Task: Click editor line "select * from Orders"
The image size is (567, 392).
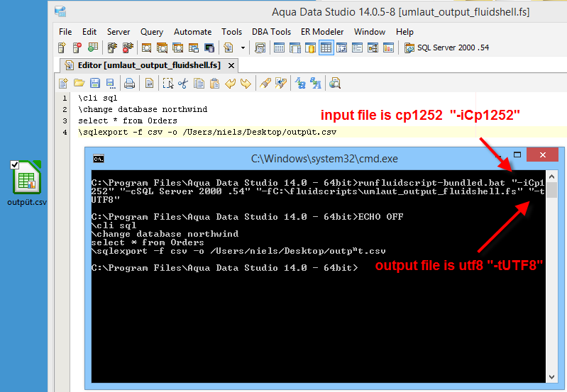Action: (128, 121)
